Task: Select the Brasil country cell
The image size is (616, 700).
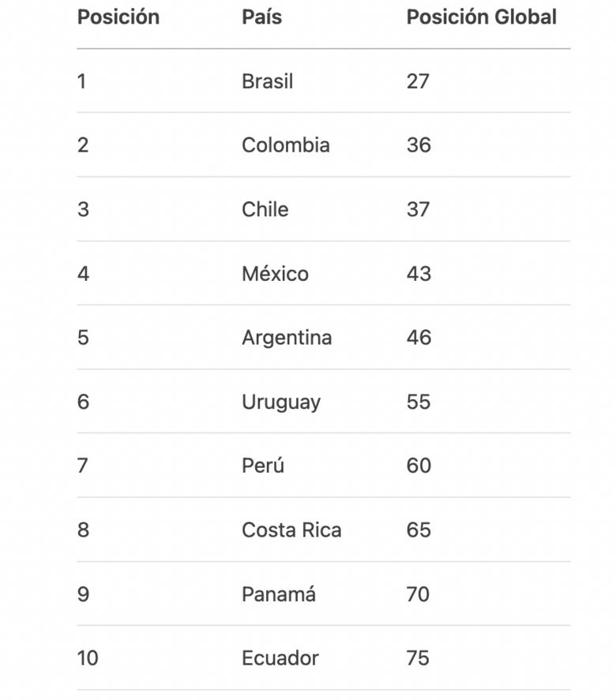Action: pos(268,81)
